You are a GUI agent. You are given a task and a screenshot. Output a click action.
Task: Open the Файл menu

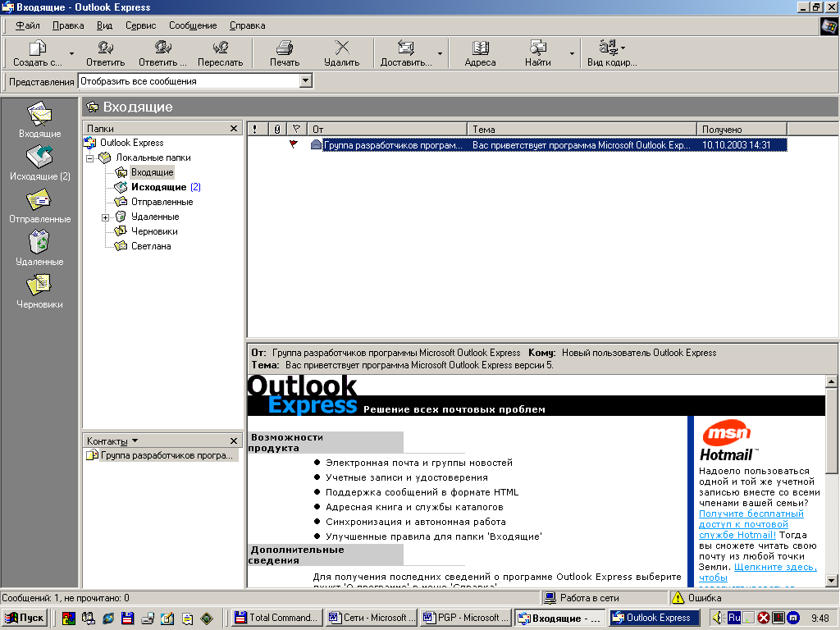pos(28,25)
